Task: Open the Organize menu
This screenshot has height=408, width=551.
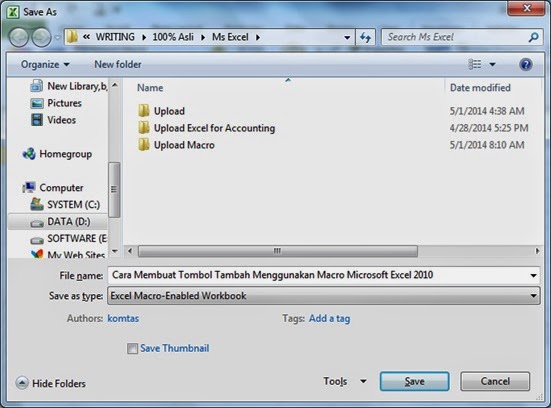Action: [45, 64]
